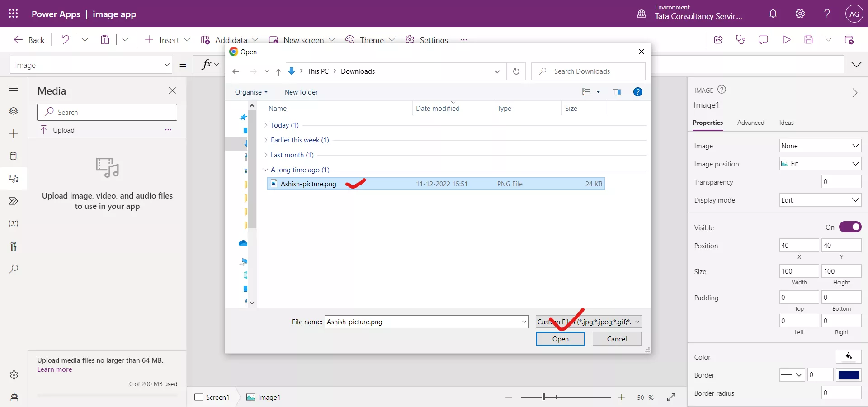Screen dimensions: 868x407
Task: Expand the formula bar chevron
Action: coord(856,65)
